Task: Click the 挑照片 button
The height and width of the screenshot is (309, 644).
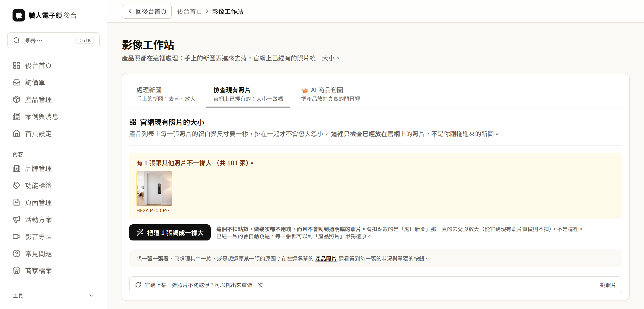Action: click(608, 285)
